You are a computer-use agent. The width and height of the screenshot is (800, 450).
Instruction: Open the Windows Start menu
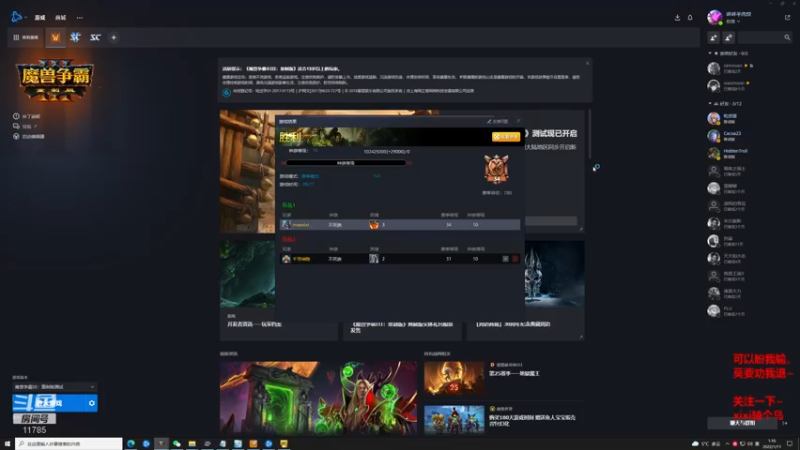click(7, 444)
